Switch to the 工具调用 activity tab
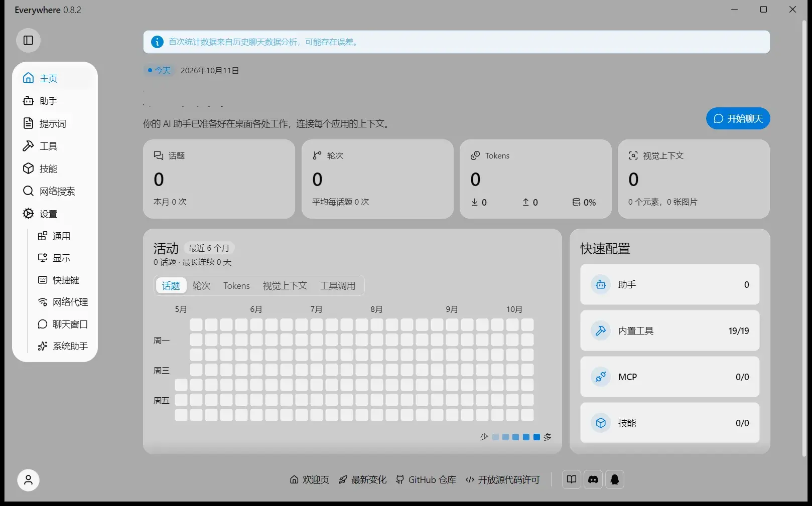 tap(338, 285)
